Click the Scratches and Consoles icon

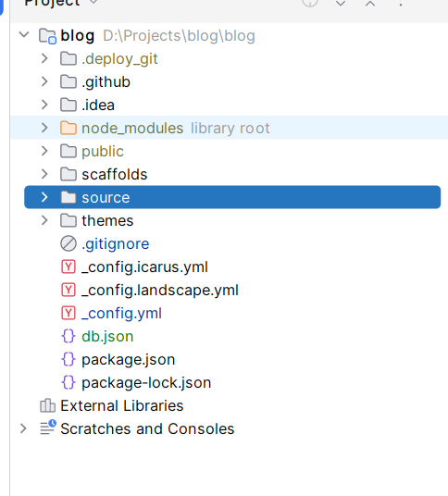[48, 428]
